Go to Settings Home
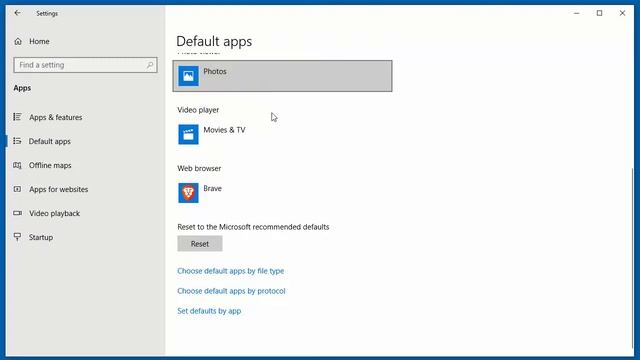640x360 pixels. click(x=39, y=41)
